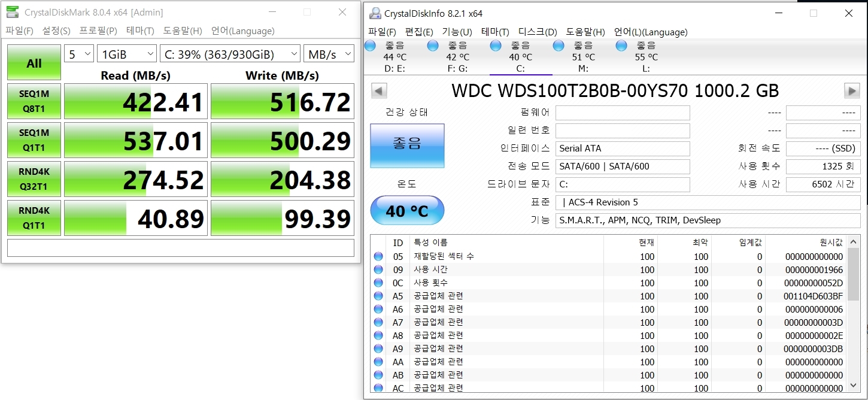868x400 pixels.
Task: Open the test size dropdown 1GiB
Action: pyautogui.click(x=127, y=54)
